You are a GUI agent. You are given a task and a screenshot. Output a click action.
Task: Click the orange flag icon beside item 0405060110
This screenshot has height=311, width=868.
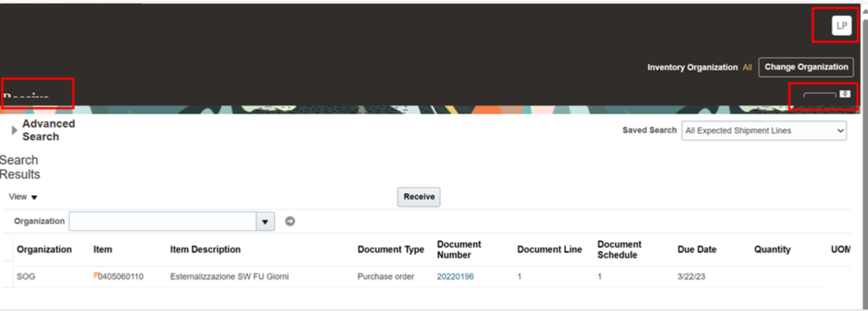point(96,274)
